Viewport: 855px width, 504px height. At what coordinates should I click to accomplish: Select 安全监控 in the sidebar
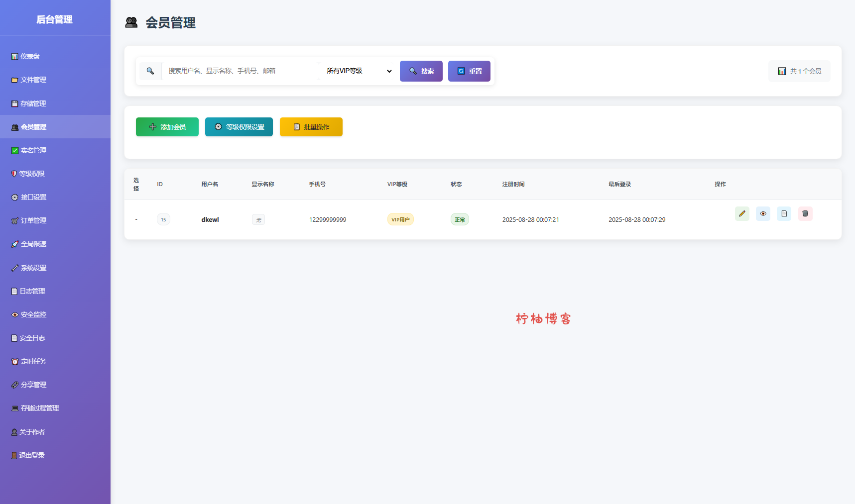[33, 315]
